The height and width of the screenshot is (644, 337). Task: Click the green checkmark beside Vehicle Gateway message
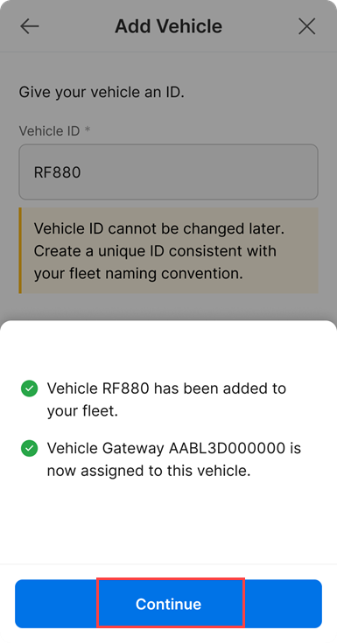point(29,449)
